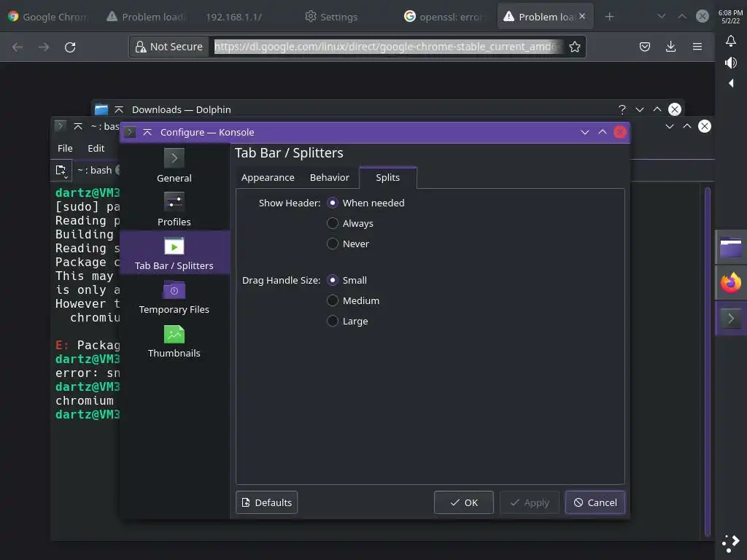Maximize the Configure Konsole dialog chevron

602,132
